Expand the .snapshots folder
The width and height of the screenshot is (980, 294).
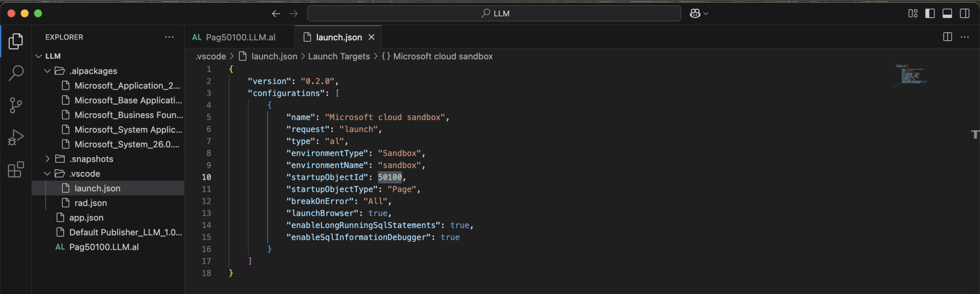(x=47, y=159)
